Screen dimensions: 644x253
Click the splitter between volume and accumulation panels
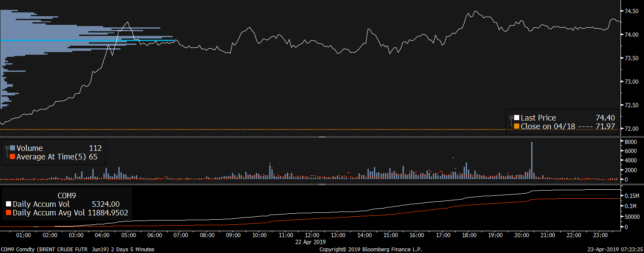pos(322,185)
